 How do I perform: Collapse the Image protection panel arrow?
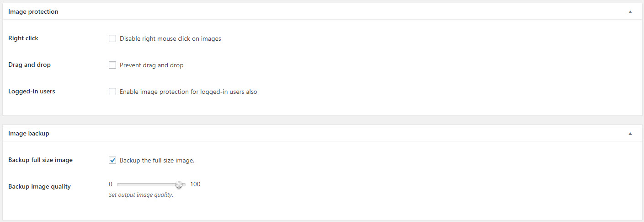point(630,12)
